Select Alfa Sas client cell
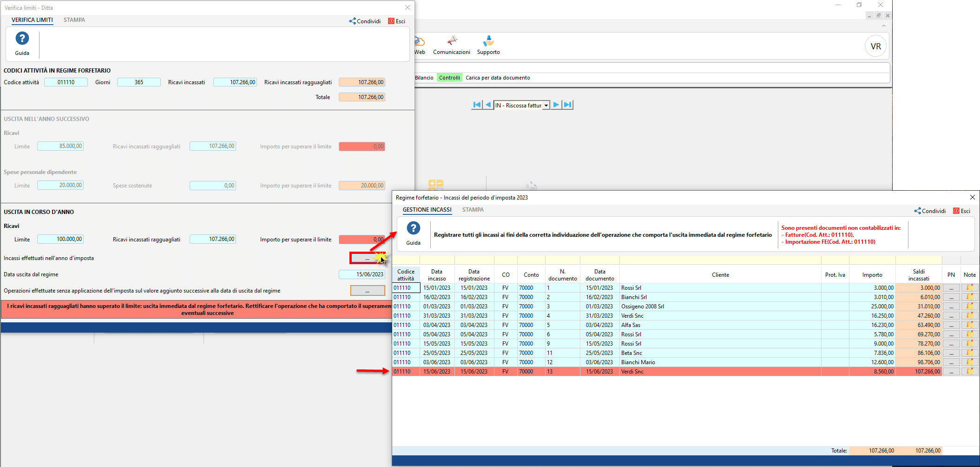Viewport: 980px width, 467px height. point(720,325)
